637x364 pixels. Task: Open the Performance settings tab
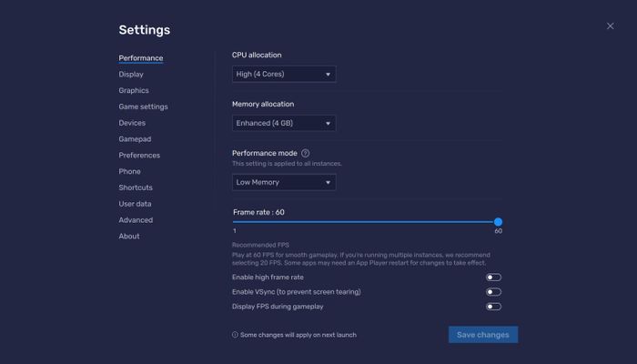pos(140,58)
